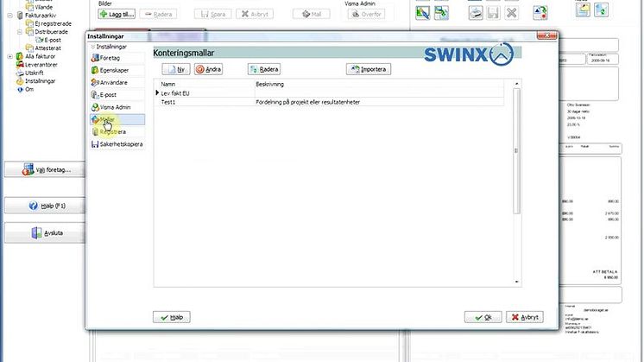Edit the template with Ändra button

[209, 69]
